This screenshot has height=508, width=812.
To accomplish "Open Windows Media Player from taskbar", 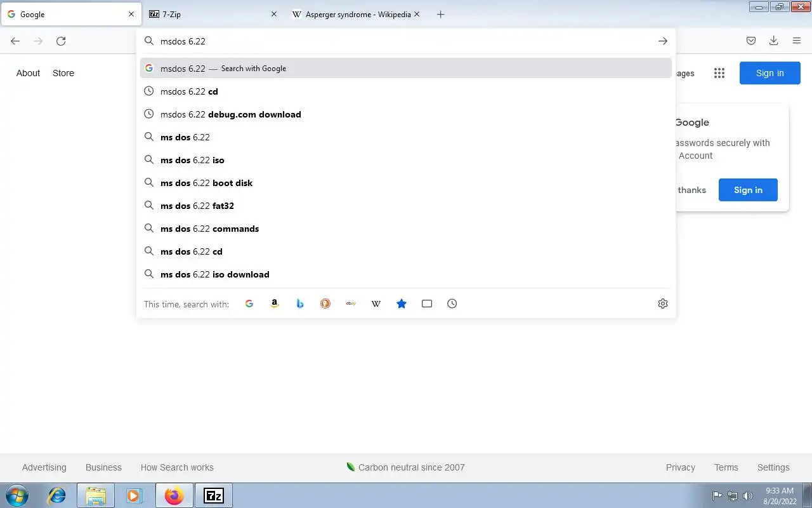I will [134, 495].
